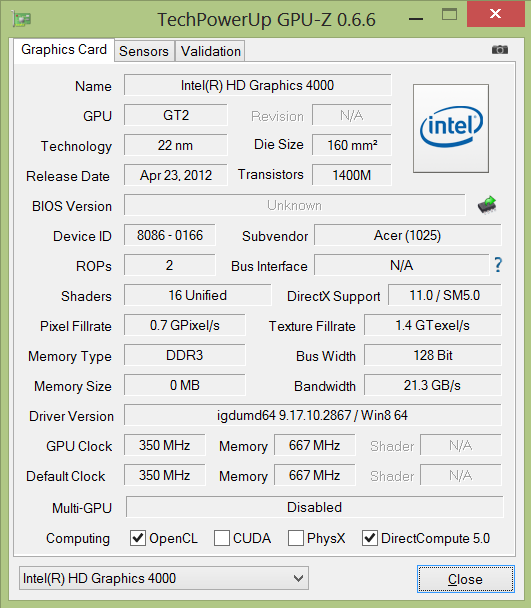
Task: Click the Device ID field 8086 - 0166
Action: pos(170,235)
